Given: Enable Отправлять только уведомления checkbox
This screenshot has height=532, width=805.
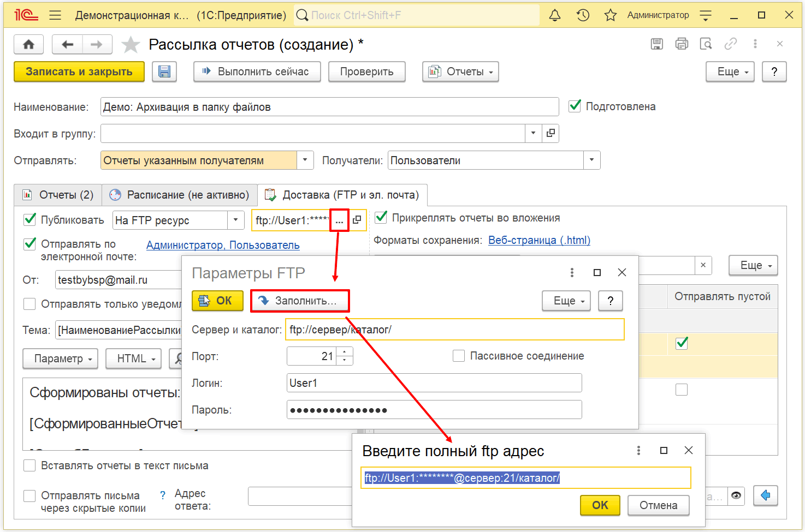Looking at the screenshot, I should pyautogui.click(x=29, y=304).
